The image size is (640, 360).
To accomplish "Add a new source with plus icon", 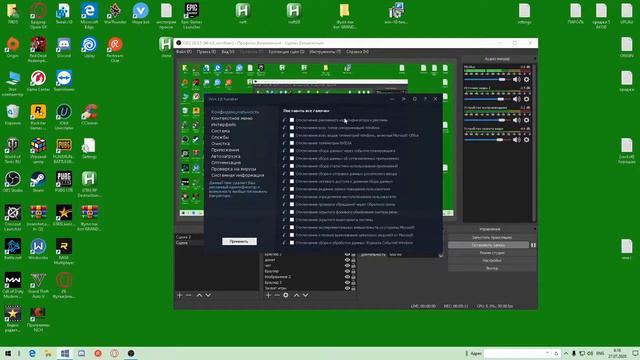I will coord(268,295).
